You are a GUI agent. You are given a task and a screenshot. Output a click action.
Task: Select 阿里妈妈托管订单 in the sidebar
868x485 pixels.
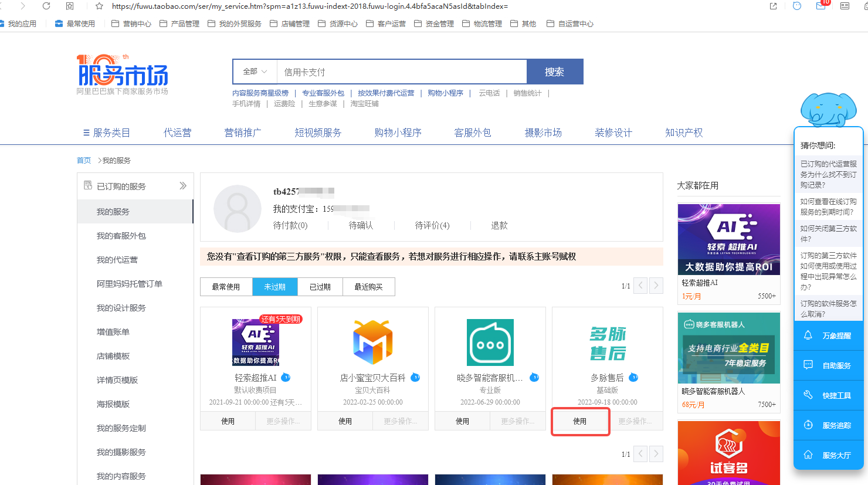pyautogui.click(x=130, y=284)
